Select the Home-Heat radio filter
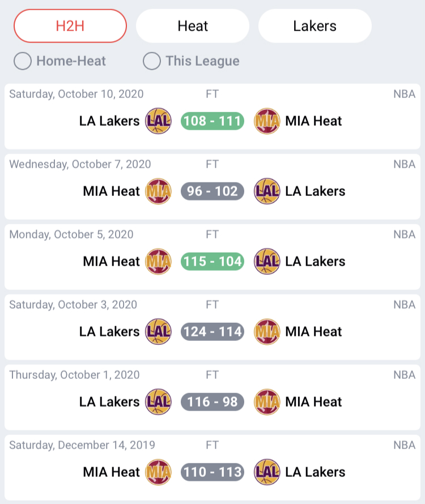Viewport: 425px width, 504px height. 23,61
